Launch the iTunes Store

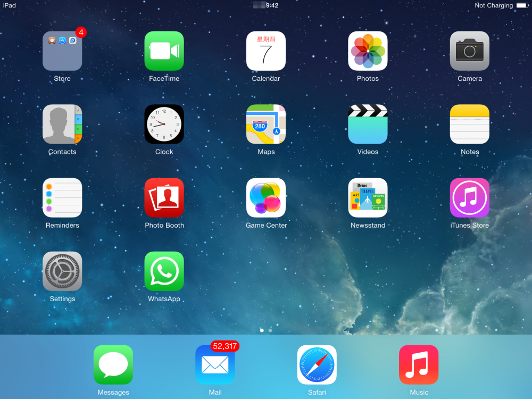pos(470,198)
